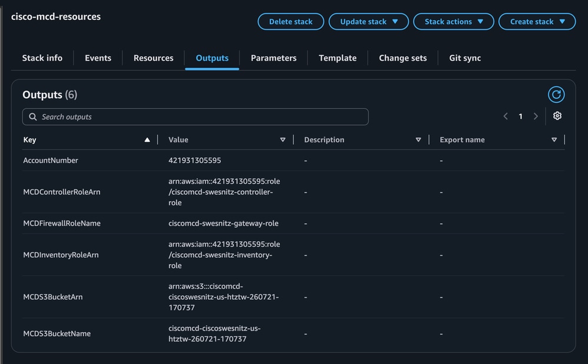This screenshot has height=364, width=588.
Task: Select the Outputs tab
Action: tap(212, 58)
